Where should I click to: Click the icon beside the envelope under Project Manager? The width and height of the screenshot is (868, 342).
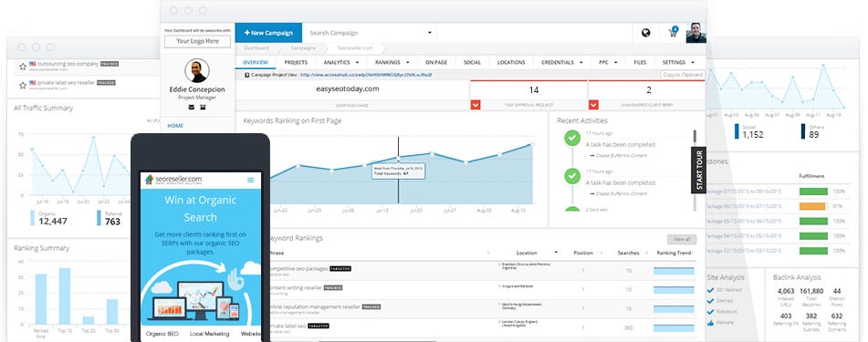[x=203, y=107]
